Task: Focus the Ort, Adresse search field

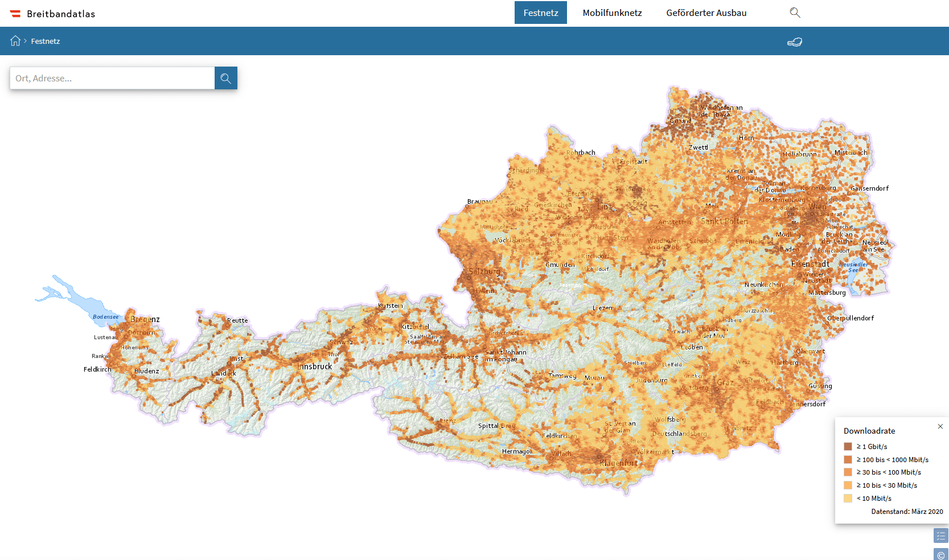Action: tap(112, 79)
